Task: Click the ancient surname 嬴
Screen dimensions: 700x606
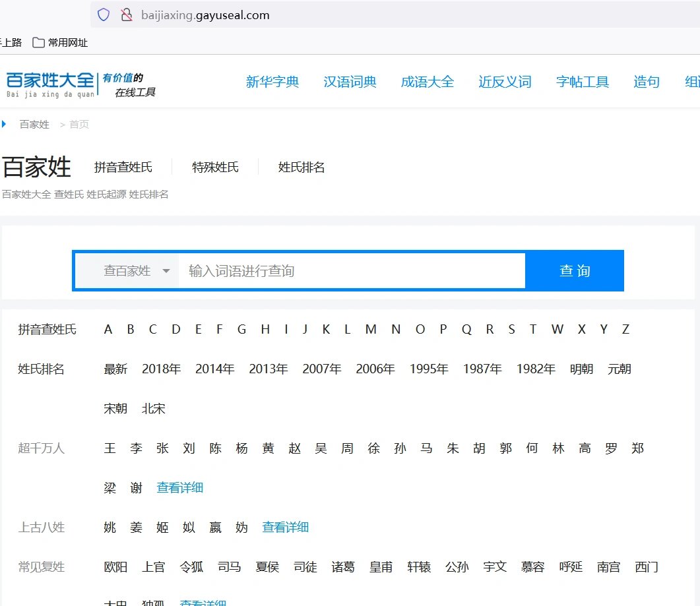Action: point(215,528)
